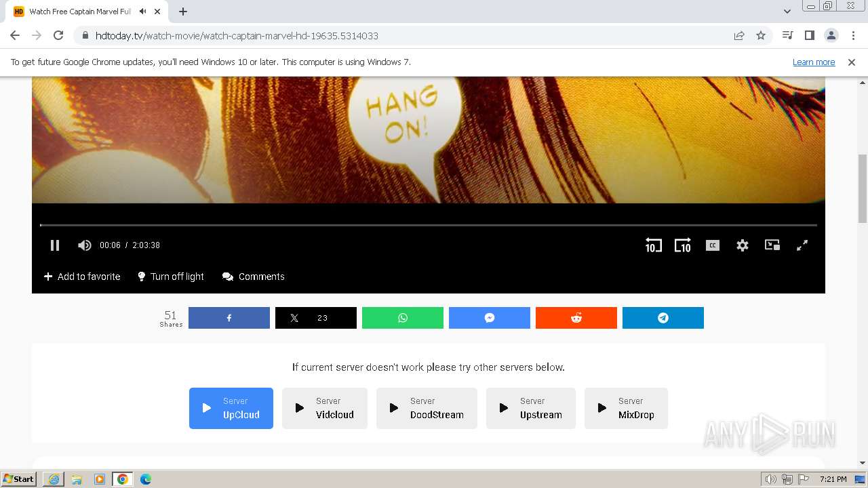Share this page icon in address bar
The height and width of the screenshot is (488, 868).
(739, 35)
